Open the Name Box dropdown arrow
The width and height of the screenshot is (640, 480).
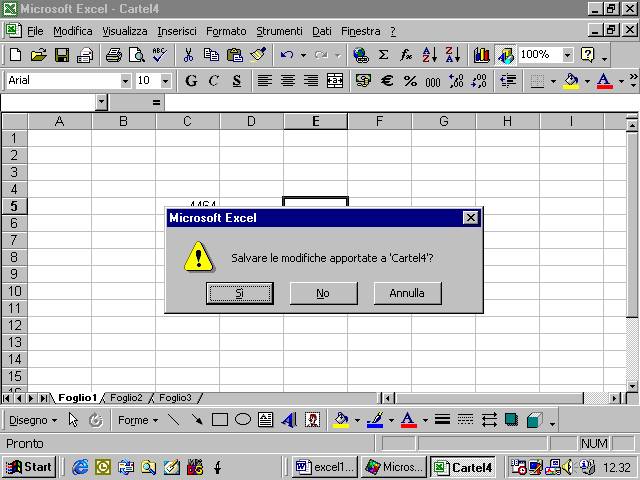point(101,102)
